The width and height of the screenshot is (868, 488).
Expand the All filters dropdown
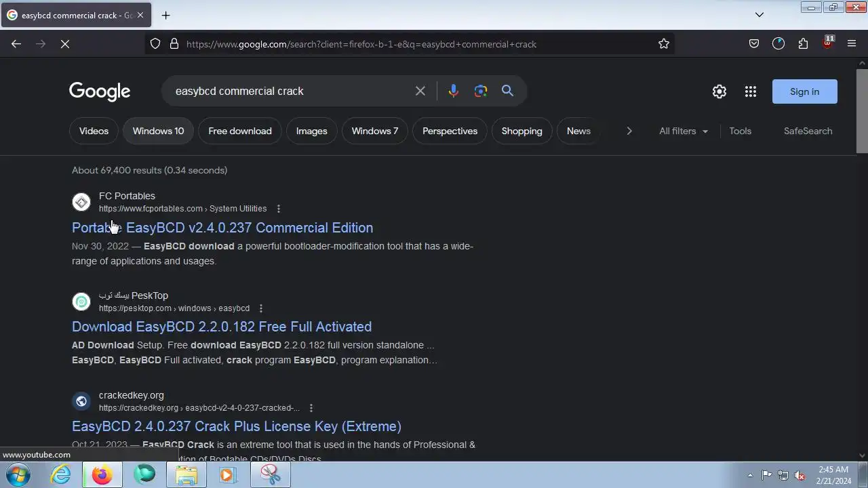click(x=684, y=131)
